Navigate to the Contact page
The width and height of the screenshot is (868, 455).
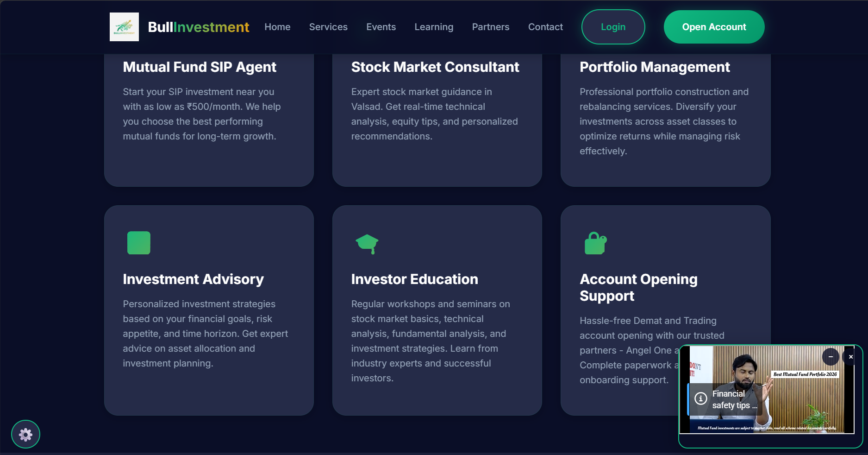click(x=545, y=27)
